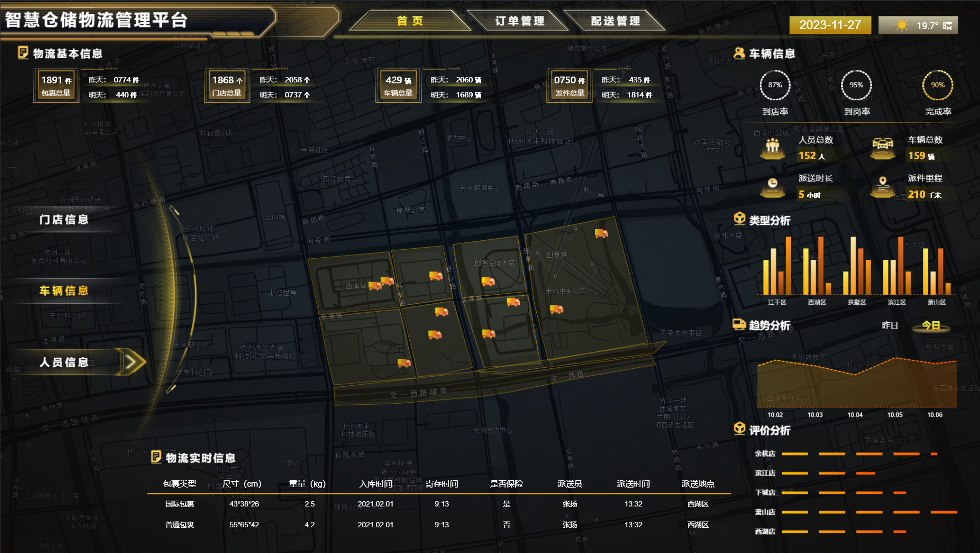980x553 pixels.
Task: Click the 趋势分析 truck icon
Action: click(739, 324)
